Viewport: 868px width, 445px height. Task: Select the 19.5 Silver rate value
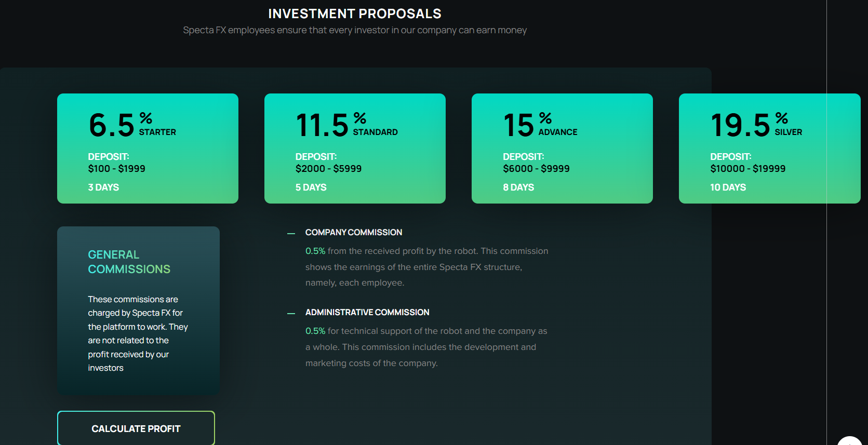[x=740, y=125]
